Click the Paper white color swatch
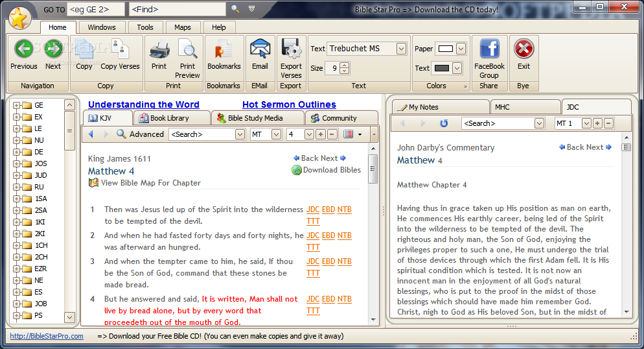644x349 pixels. pos(446,49)
